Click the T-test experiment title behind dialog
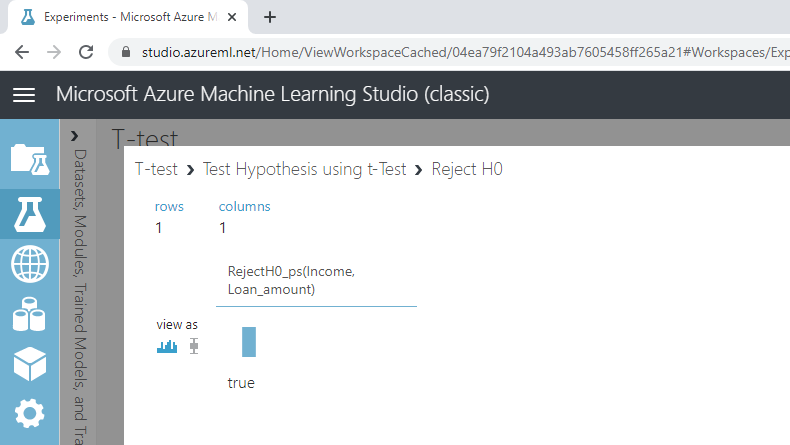Image resolution: width=790 pixels, height=445 pixels. tap(145, 137)
